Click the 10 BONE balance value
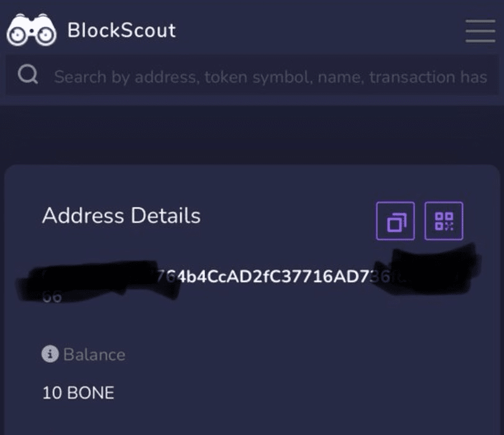504x435 pixels. (78, 393)
